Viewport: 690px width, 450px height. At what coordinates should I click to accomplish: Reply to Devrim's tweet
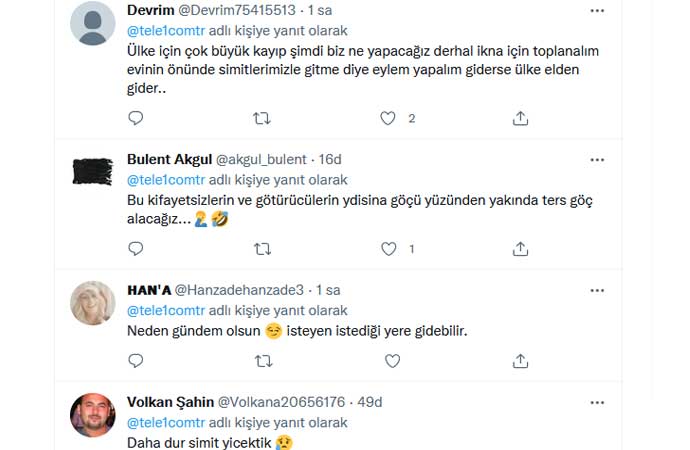point(137,118)
